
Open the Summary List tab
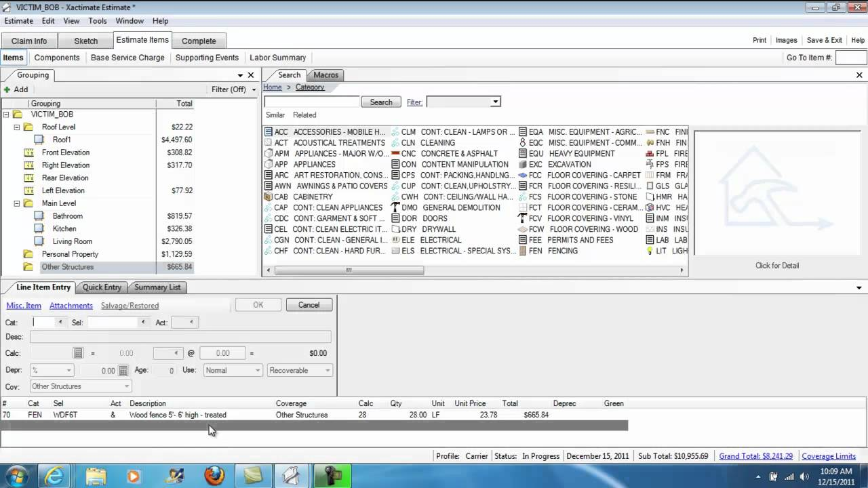(157, 287)
